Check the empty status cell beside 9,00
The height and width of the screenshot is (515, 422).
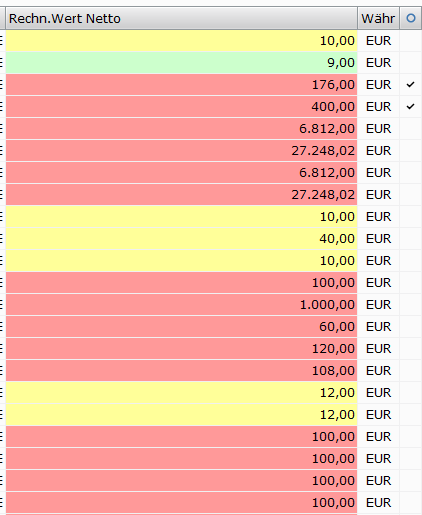[x=411, y=63]
